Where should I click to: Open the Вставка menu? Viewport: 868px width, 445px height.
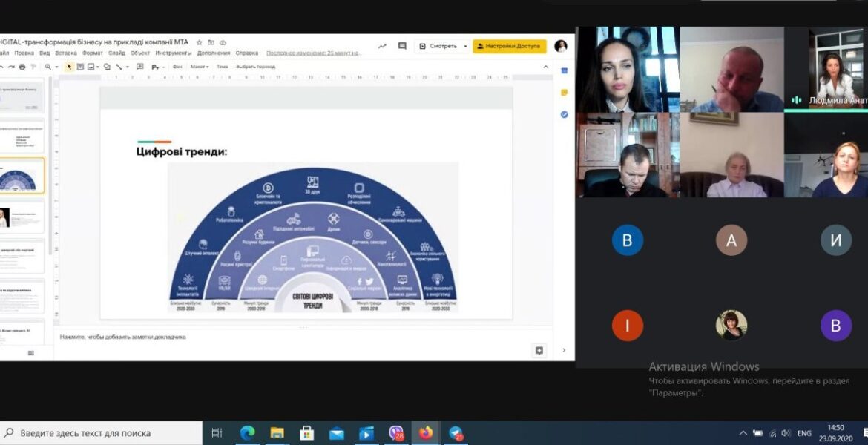point(66,53)
